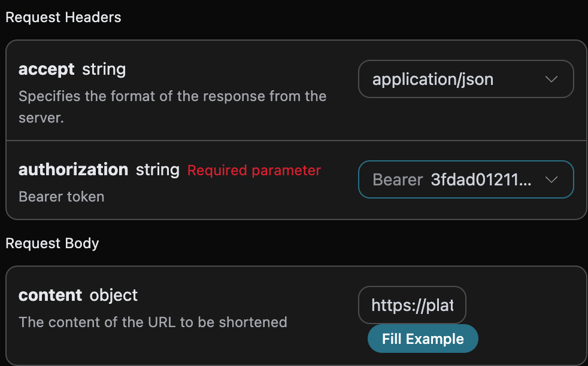Click the 'object' type label beside content
The width and height of the screenshot is (588, 366).
(x=114, y=295)
